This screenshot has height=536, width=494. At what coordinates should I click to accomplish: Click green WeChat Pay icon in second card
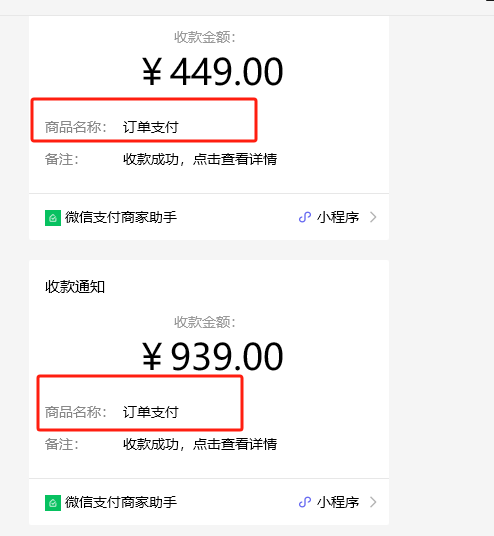coord(53,503)
